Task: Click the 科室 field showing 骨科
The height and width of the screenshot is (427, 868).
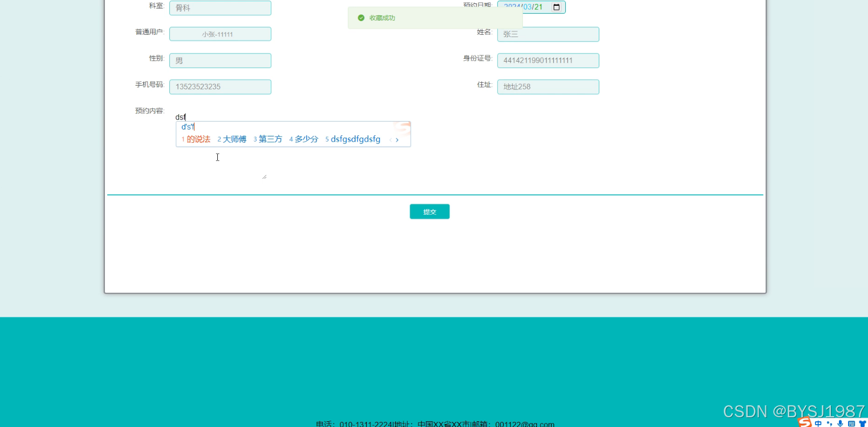Action: (x=220, y=8)
